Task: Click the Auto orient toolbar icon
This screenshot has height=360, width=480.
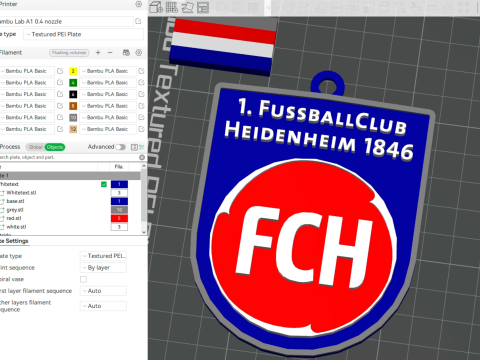Action: [x=187, y=7]
